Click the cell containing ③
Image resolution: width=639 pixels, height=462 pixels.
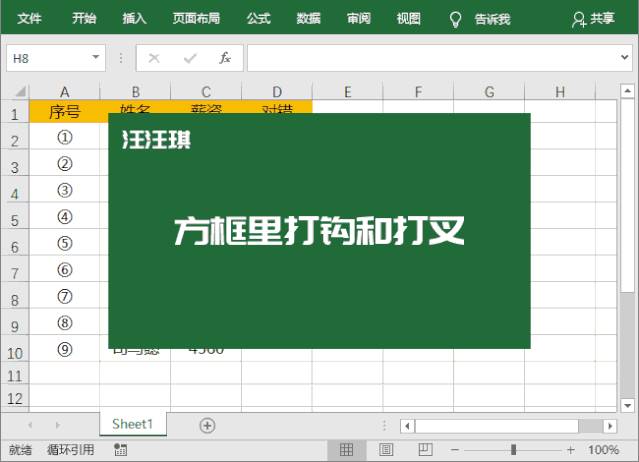tap(64, 190)
